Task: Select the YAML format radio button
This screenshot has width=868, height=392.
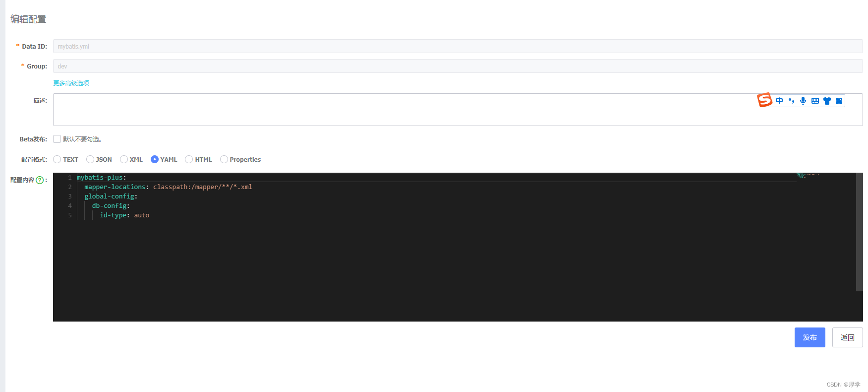Action: [x=155, y=159]
